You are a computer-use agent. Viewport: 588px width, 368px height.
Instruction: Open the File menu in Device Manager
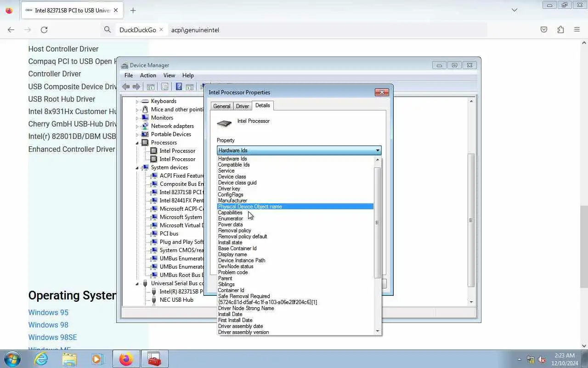click(129, 75)
